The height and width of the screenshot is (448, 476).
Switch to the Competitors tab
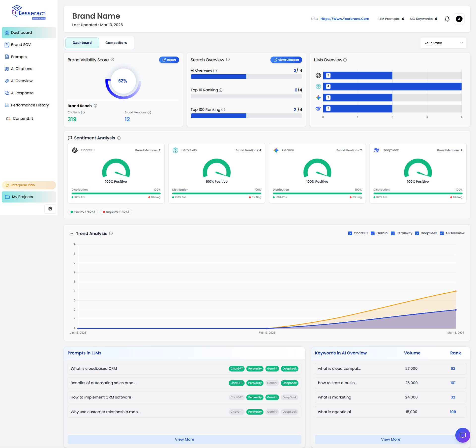(x=116, y=43)
